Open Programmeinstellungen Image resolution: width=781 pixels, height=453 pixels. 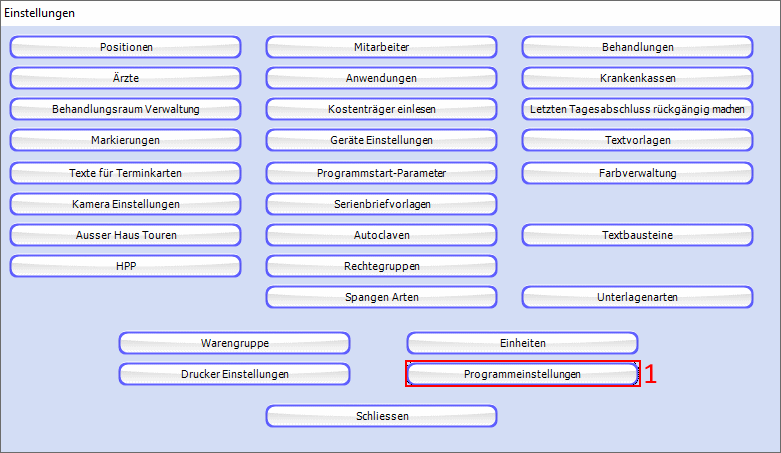click(522, 374)
